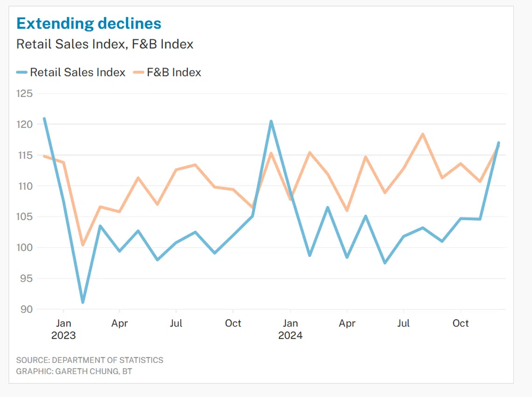Click the orange line's lowest point in early 2023
The width and height of the screenshot is (532, 397).
pyautogui.click(x=83, y=244)
